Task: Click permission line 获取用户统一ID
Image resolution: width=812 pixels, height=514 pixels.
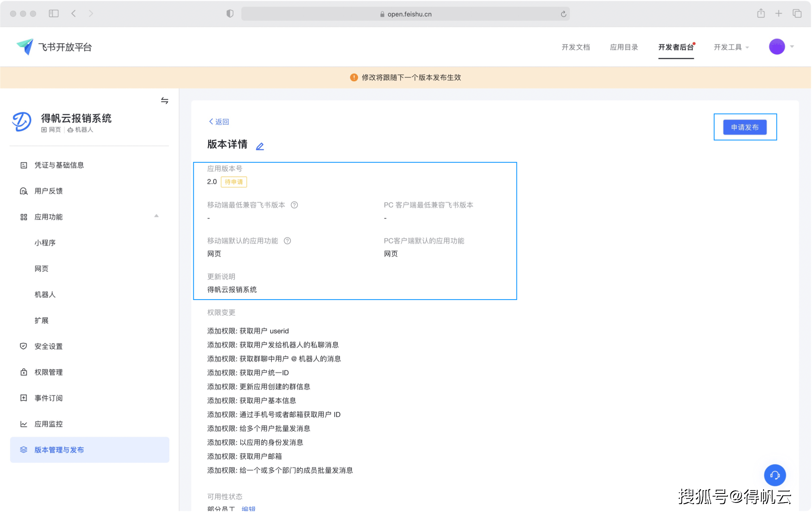Action: click(248, 373)
